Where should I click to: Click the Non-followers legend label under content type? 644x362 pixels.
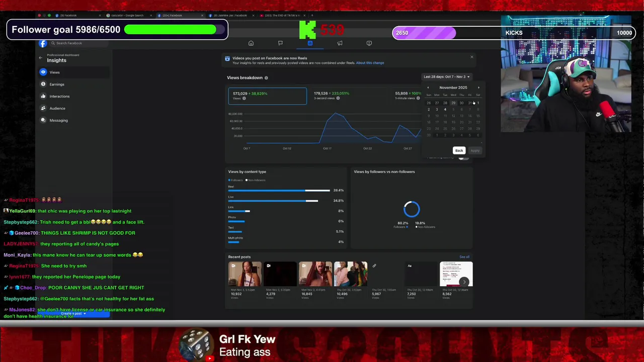click(x=256, y=180)
